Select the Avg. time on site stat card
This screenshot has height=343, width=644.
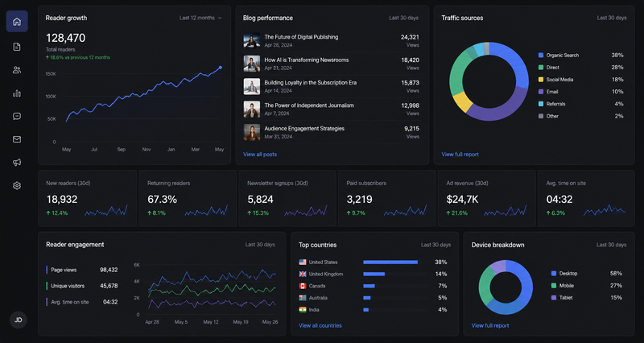tap(586, 198)
